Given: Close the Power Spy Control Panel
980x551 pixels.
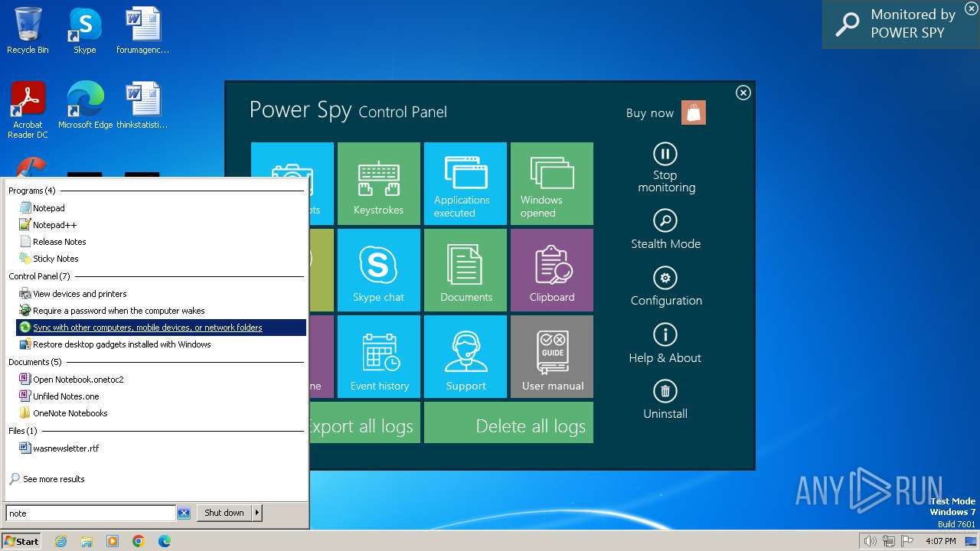Looking at the screenshot, I should click(743, 93).
